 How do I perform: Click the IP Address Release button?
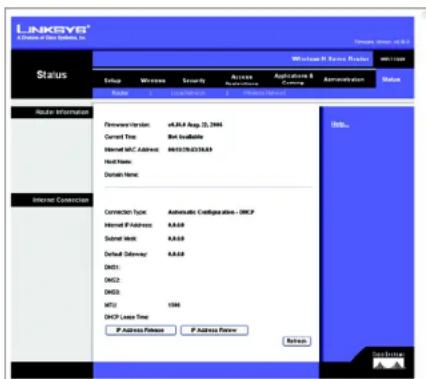pos(141,330)
